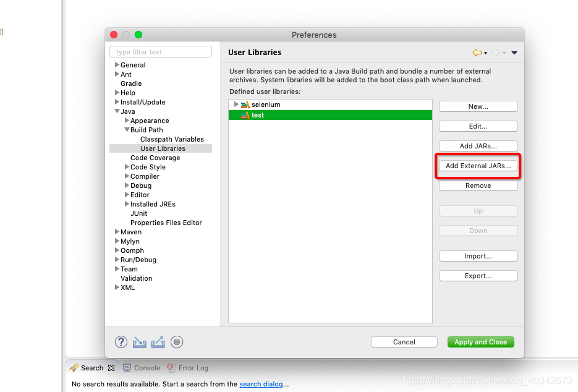Screen dimensions: 578x392
Task: Select the test user library row
Action: coord(330,116)
